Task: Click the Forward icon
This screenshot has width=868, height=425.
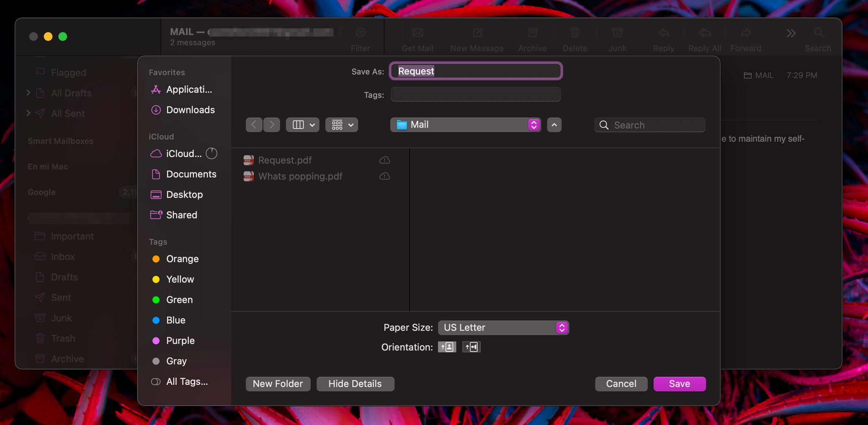Action: (745, 38)
